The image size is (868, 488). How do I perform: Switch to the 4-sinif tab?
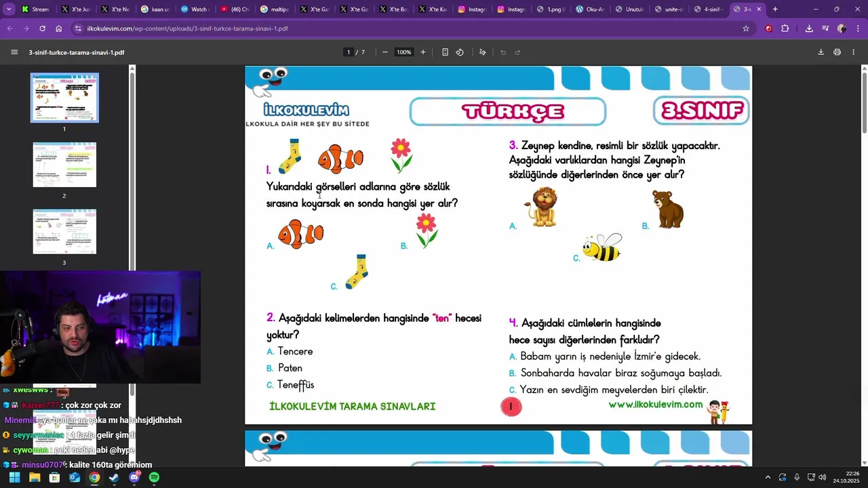707,9
